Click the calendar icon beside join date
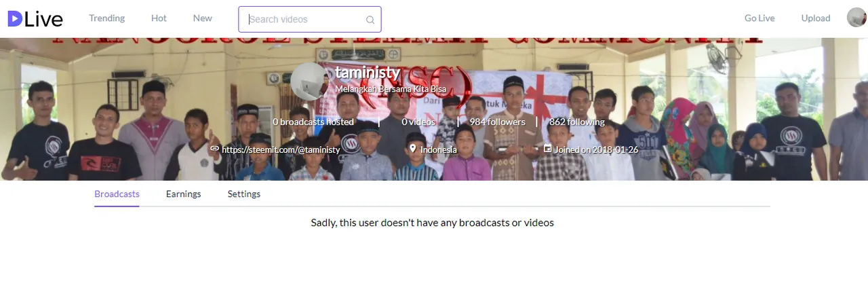868x307 pixels. click(547, 148)
